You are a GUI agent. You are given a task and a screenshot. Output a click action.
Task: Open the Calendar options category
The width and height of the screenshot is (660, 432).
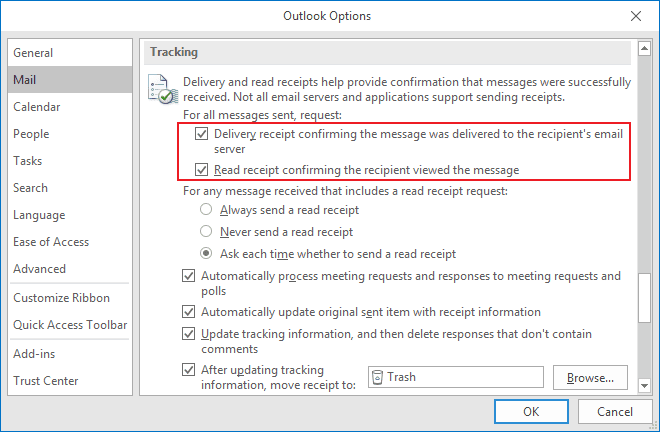(70, 107)
